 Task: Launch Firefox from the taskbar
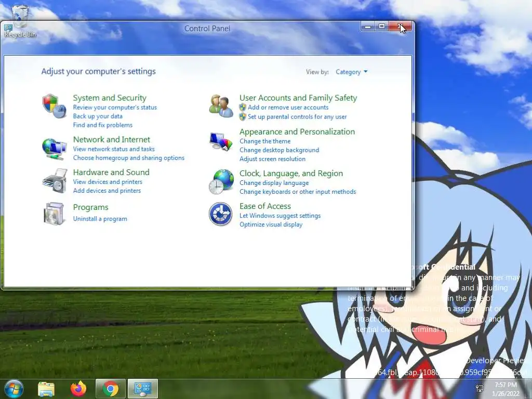point(78,389)
